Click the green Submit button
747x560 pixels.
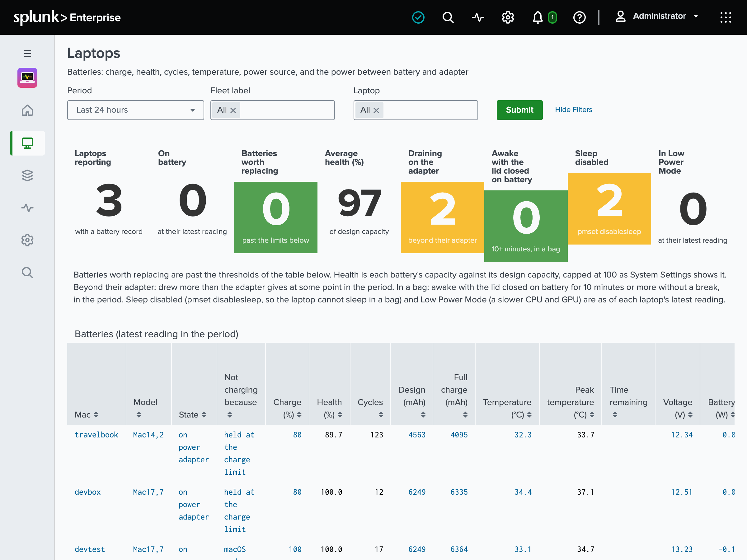519,110
